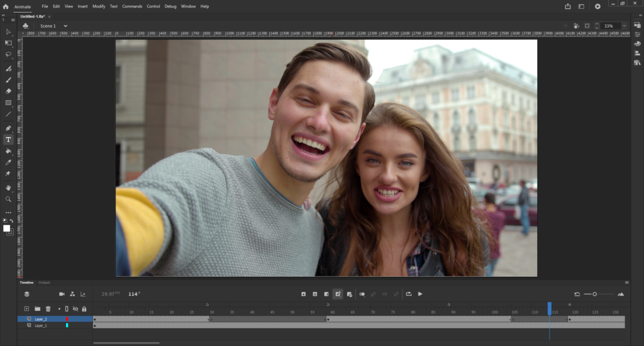The height and width of the screenshot is (346, 644).
Task: Pick the Lasso tool
Action: tap(8, 55)
